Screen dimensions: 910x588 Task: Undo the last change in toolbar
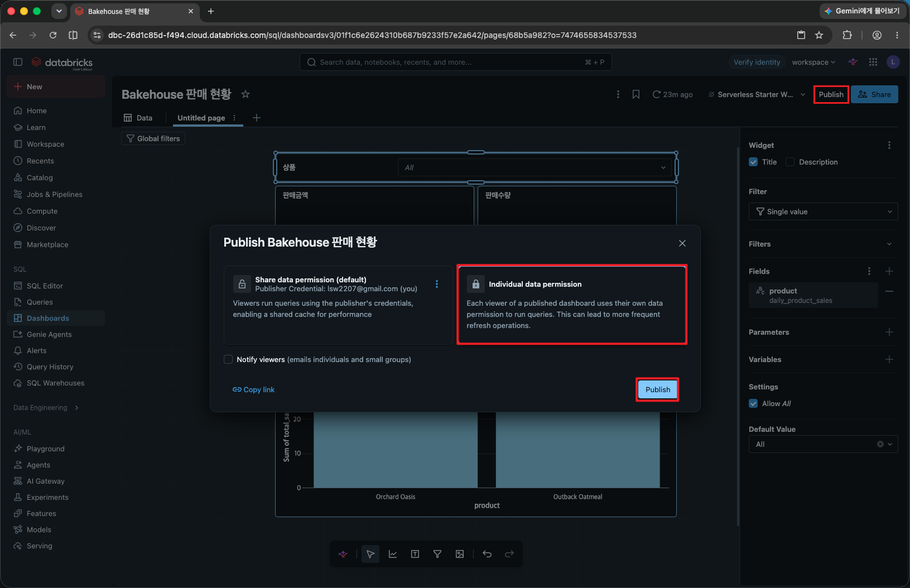[x=487, y=554]
